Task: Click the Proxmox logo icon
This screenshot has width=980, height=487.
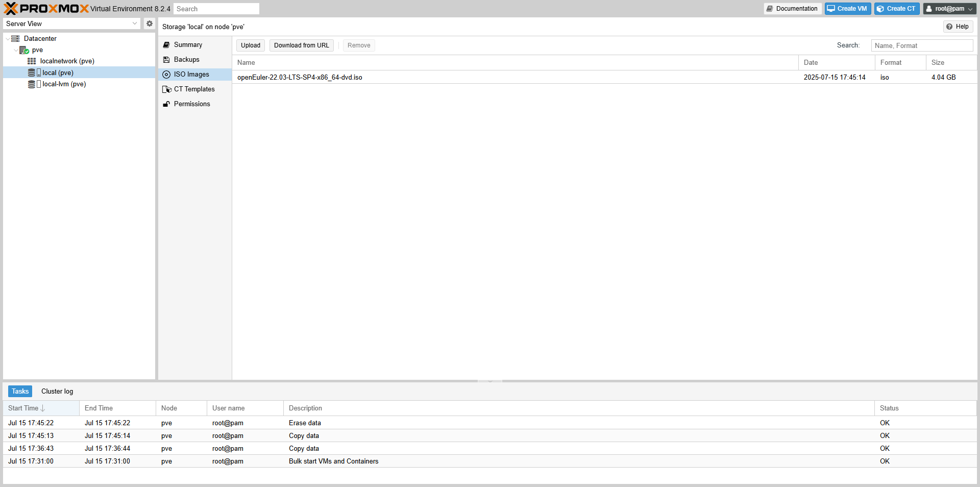Action: coord(11,9)
